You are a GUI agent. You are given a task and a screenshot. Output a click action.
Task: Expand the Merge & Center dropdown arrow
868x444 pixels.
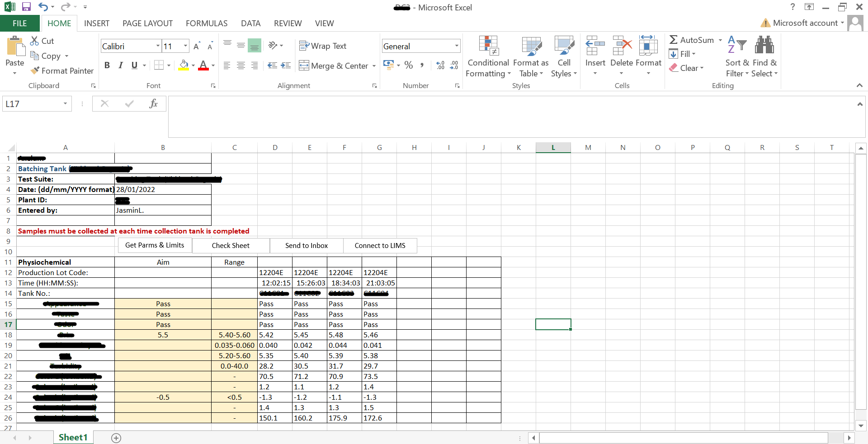click(374, 66)
